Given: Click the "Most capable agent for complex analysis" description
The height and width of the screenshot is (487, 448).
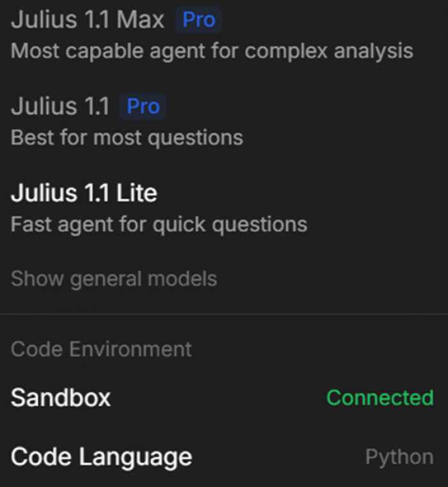Looking at the screenshot, I should tap(212, 51).
